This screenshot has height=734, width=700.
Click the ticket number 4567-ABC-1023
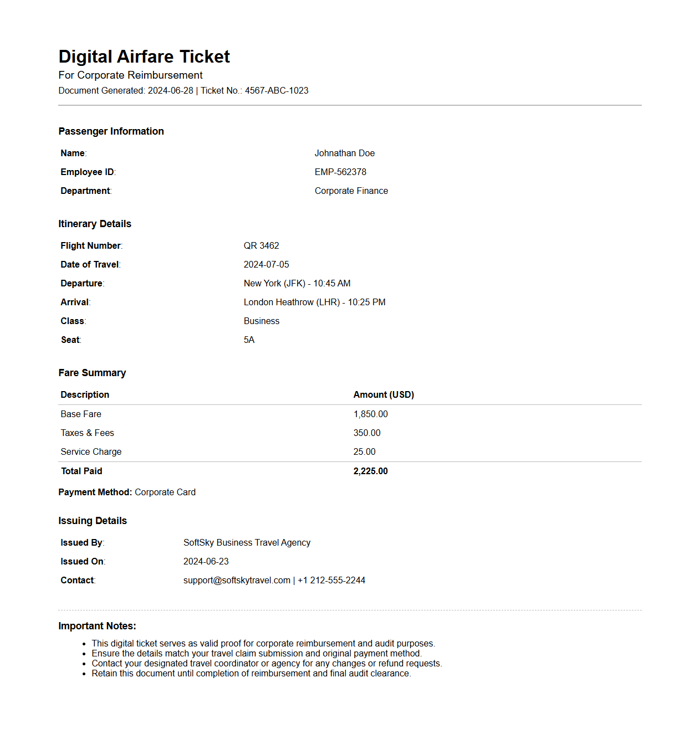click(x=277, y=91)
